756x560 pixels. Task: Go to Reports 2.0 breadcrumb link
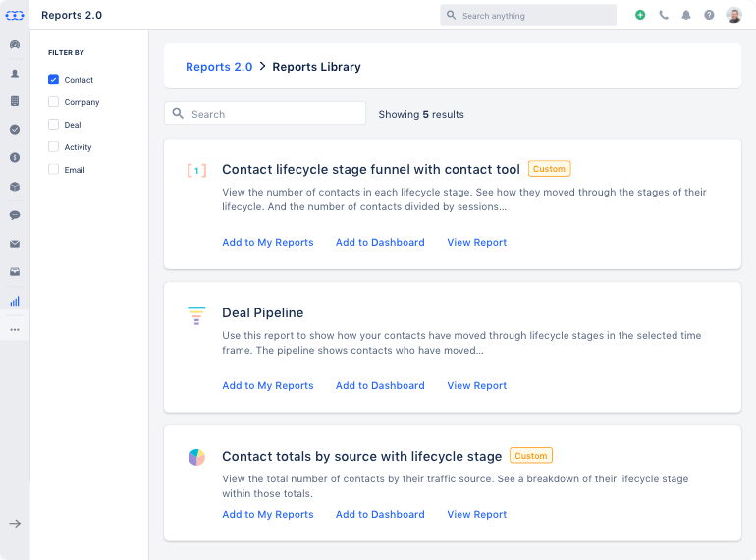coord(219,67)
